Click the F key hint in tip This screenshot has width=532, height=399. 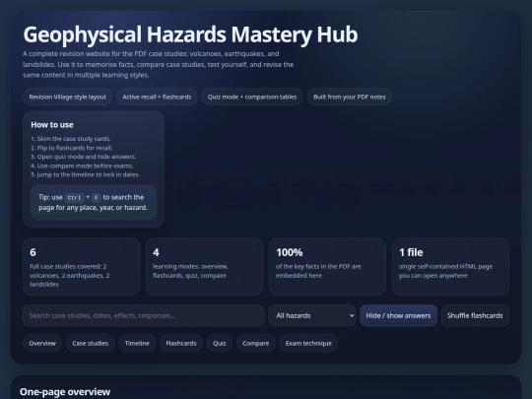97,197
